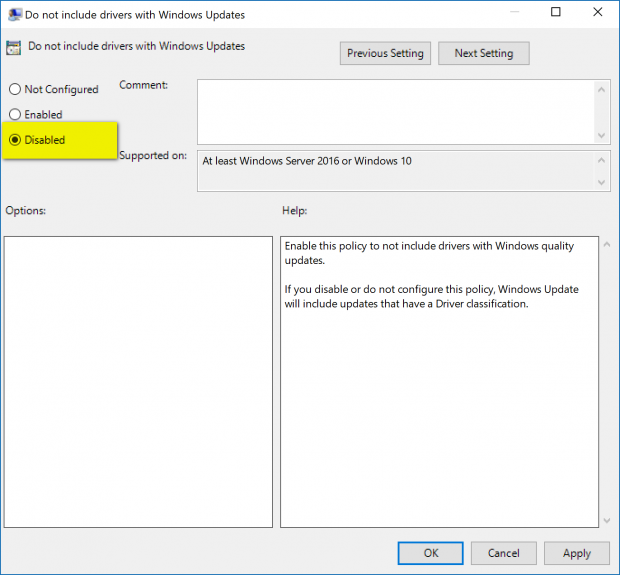Screen dimensions: 620x575
Task: Minimize the policy dialog window
Action: (x=514, y=12)
